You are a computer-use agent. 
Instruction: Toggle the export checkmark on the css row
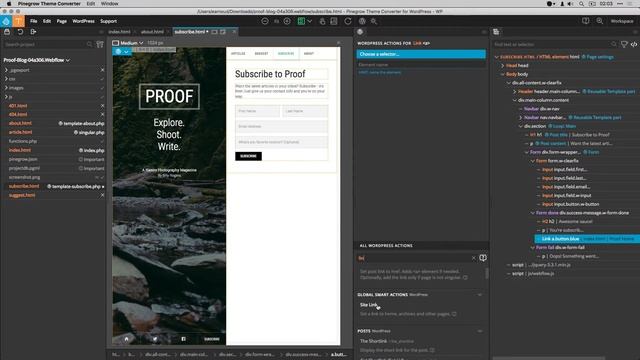click(x=102, y=79)
